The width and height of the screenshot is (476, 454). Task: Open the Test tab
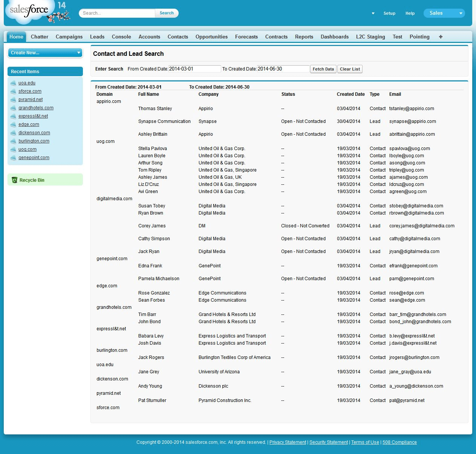pyautogui.click(x=397, y=37)
